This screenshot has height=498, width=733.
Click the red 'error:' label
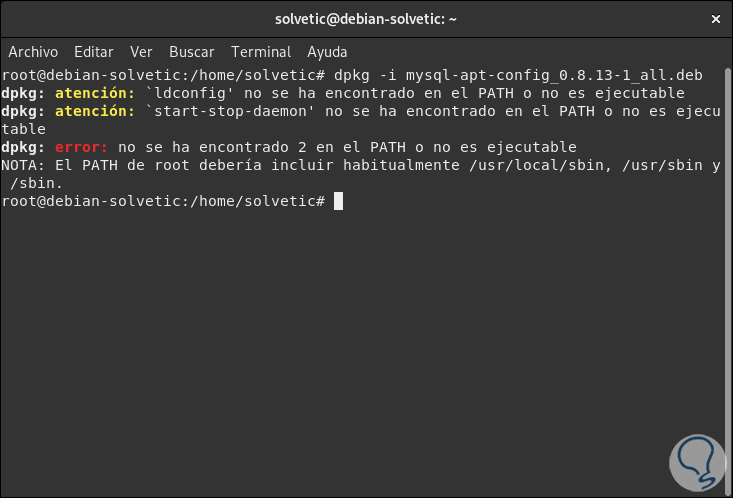tap(80, 147)
